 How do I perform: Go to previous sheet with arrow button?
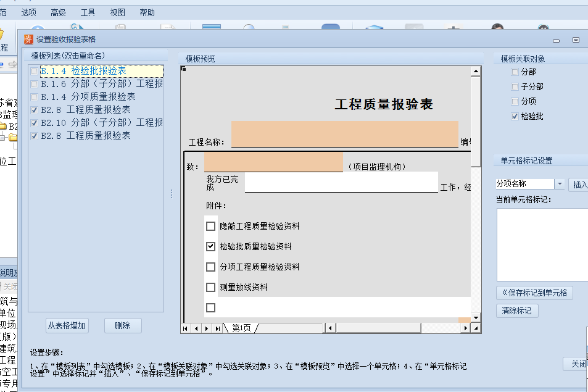pyautogui.click(x=196, y=328)
